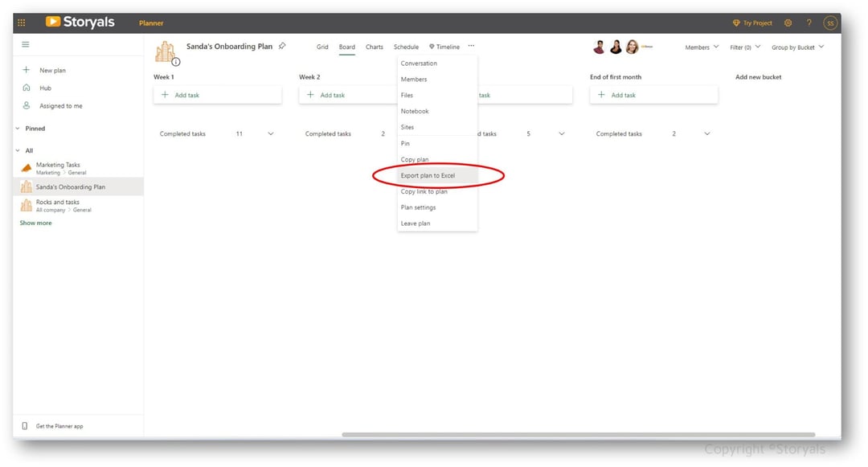Image resolution: width=868 pixels, height=467 pixels.
Task: Collapse the All plans section
Action: click(x=18, y=150)
